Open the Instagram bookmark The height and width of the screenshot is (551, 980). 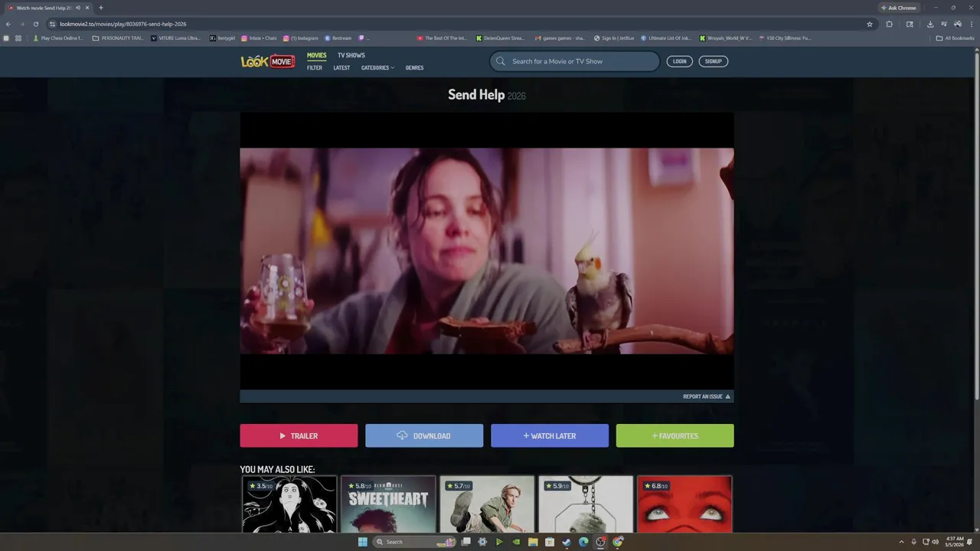[x=301, y=37]
